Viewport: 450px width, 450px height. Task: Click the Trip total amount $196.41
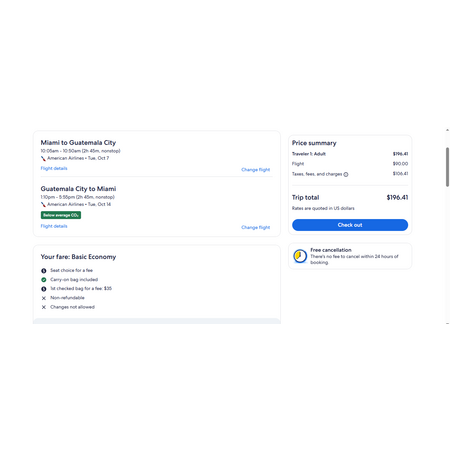[x=397, y=198]
